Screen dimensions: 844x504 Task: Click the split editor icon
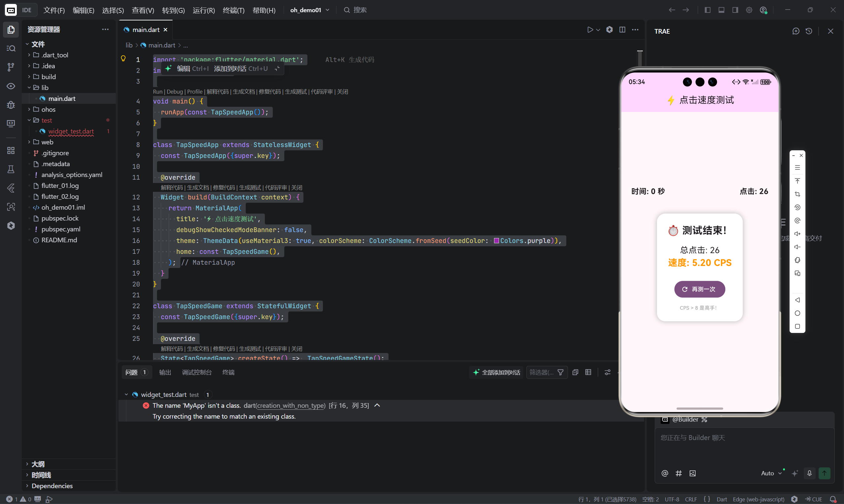pyautogui.click(x=622, y=30)
